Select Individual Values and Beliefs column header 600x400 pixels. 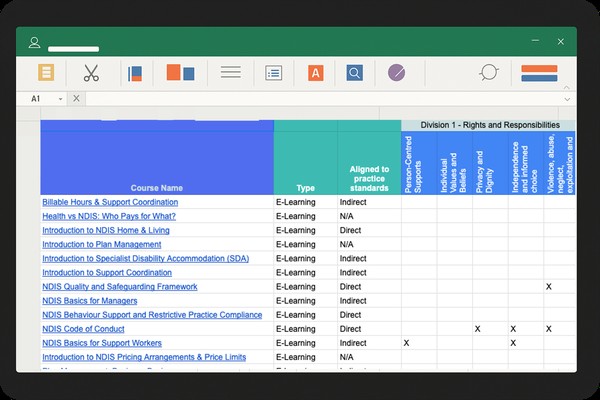[x=455, y=163]
